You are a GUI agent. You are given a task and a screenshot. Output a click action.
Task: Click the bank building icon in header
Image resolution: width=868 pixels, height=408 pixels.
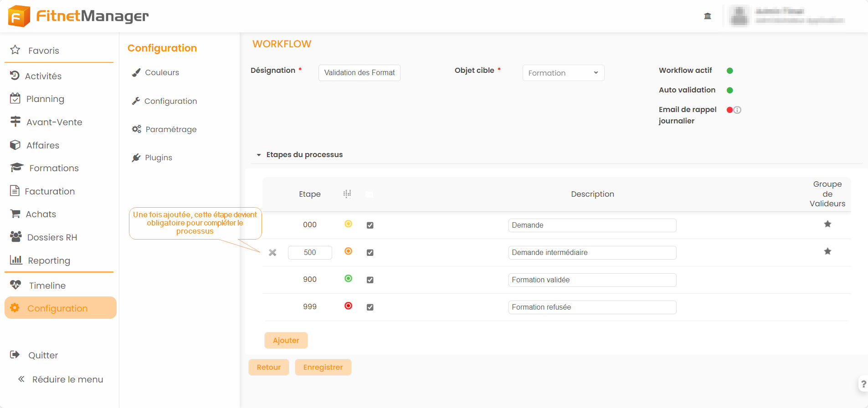pos(708,16)
